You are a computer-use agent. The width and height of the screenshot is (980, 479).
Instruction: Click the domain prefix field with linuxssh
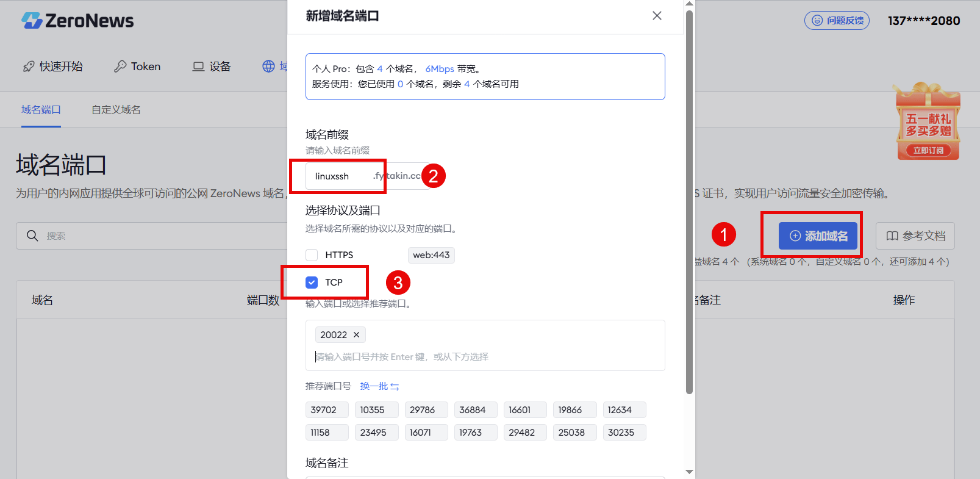pos(337,176)
